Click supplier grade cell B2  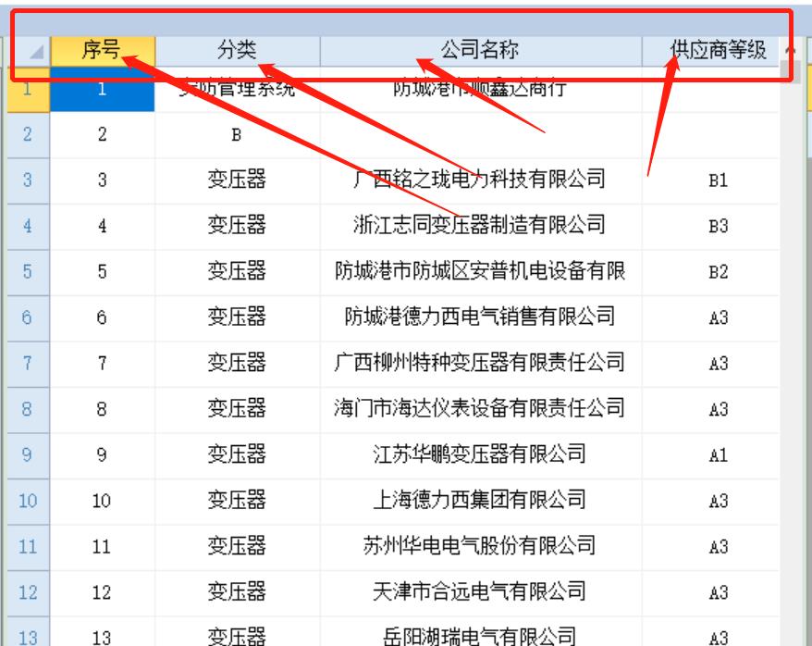[x=710, y=271]
